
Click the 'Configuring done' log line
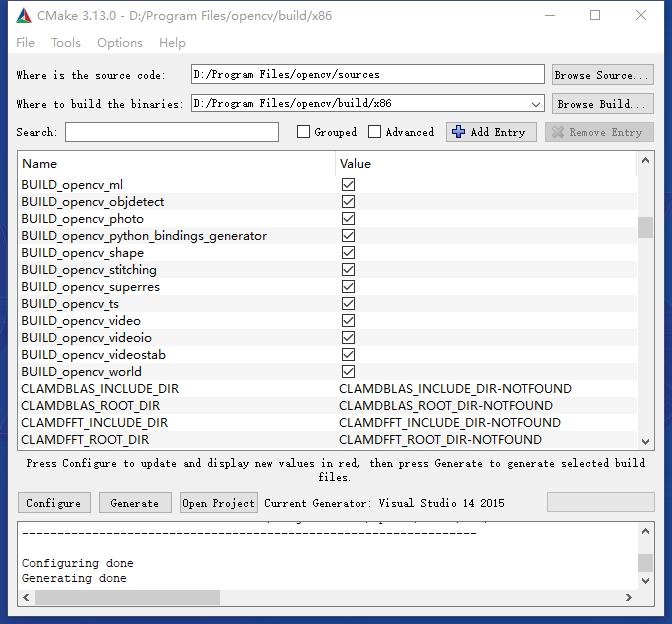[78, 563]
